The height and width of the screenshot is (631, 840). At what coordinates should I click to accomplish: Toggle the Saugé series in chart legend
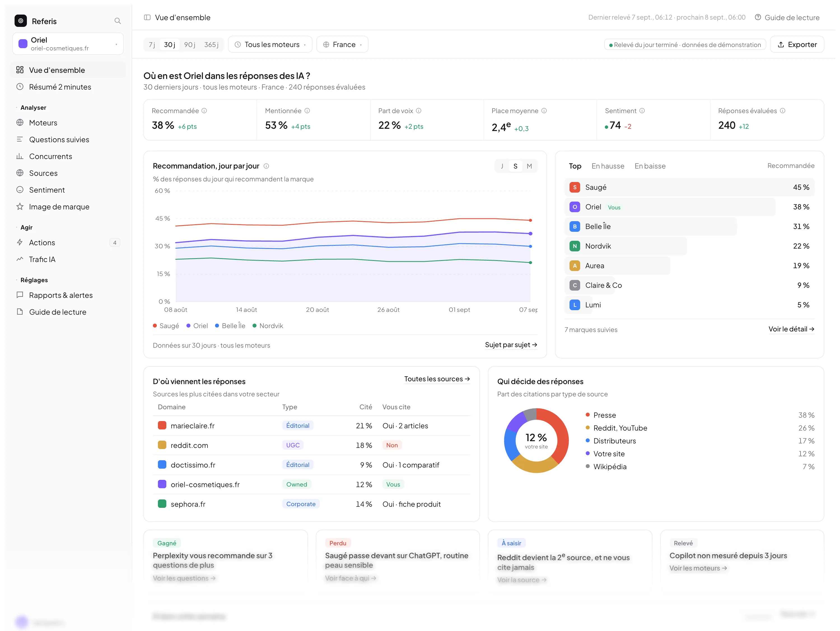pos(165,325)
